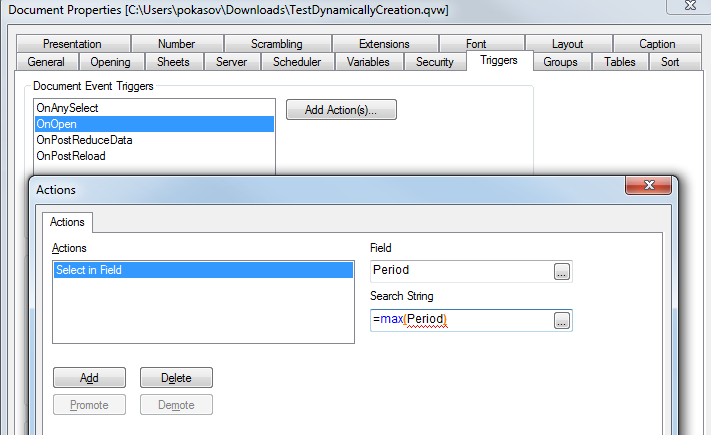
Task: Click the Delete button
Action: tap(176, 378)
